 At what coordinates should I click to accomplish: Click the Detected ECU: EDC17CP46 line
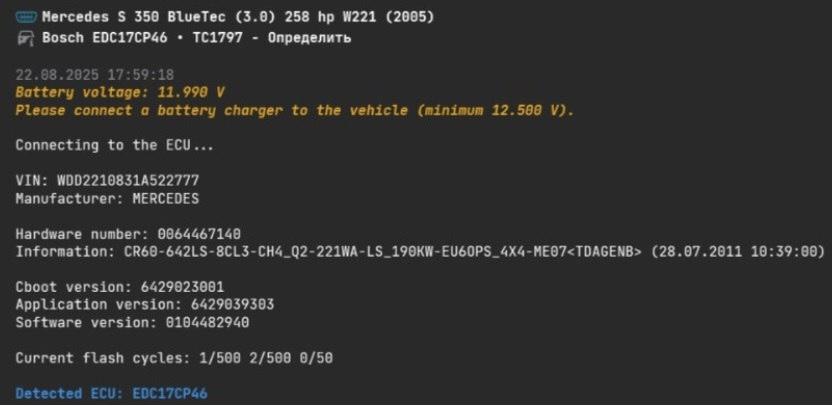click(111, 393)
